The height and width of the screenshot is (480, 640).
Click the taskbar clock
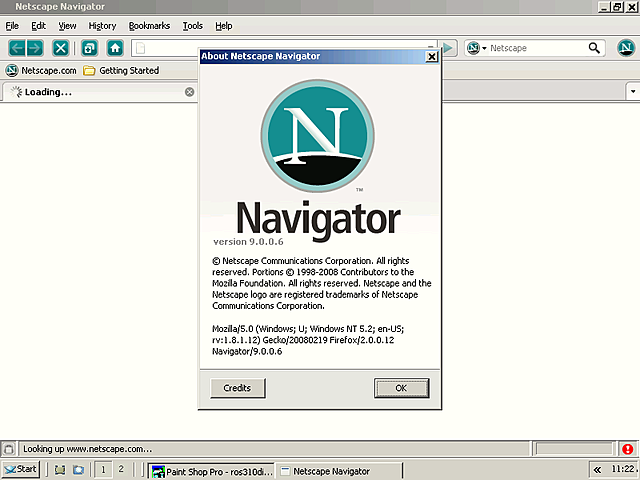pyautogui.click(x=623, y=469)
